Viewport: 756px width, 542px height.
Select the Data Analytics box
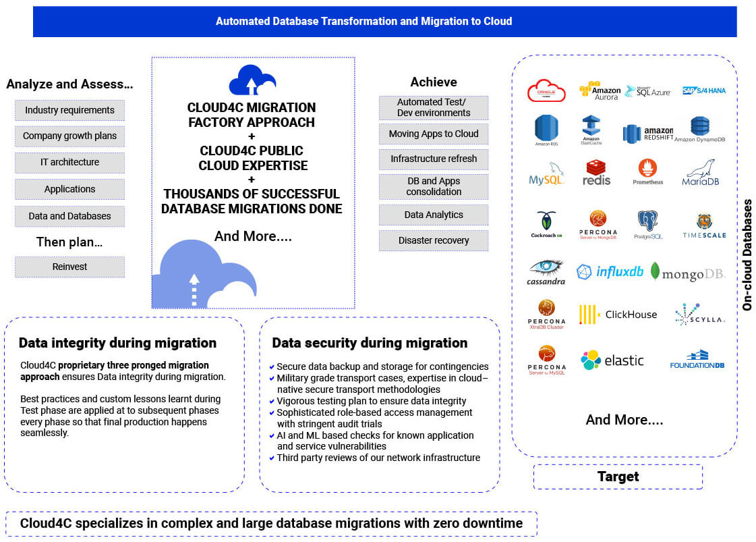pyautogui.click(x=434, y=215)
